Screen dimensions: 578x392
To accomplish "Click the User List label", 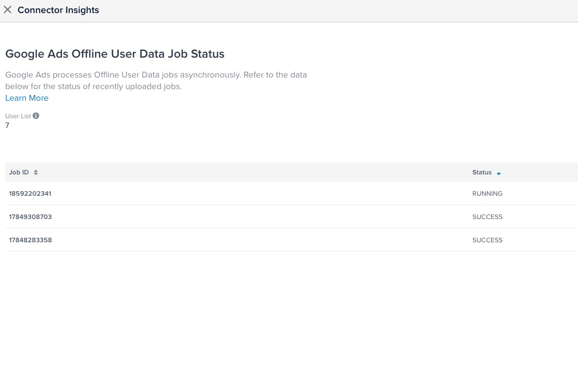I will coord(18,116).
